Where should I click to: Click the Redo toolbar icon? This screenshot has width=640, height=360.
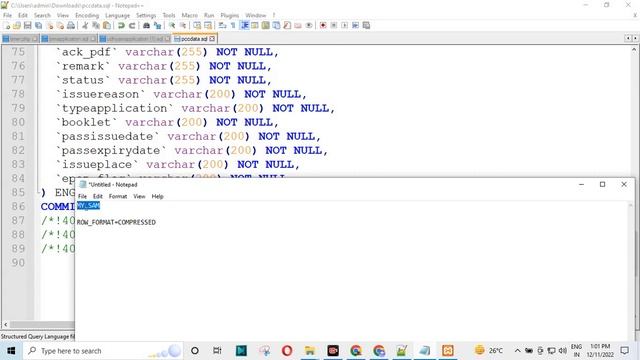(132, 25)
